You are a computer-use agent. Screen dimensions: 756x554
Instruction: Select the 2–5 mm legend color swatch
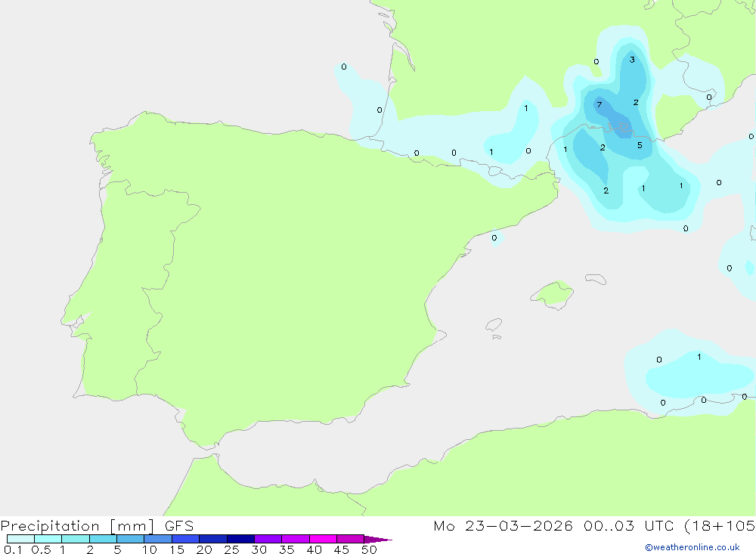click(103, 539)
